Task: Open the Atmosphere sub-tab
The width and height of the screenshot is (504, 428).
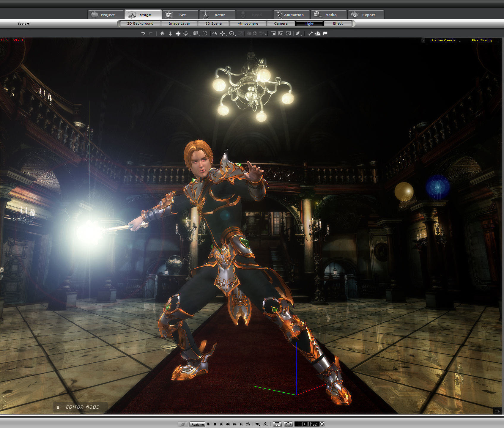Action: pyautogui.click(x=248, y=23)
